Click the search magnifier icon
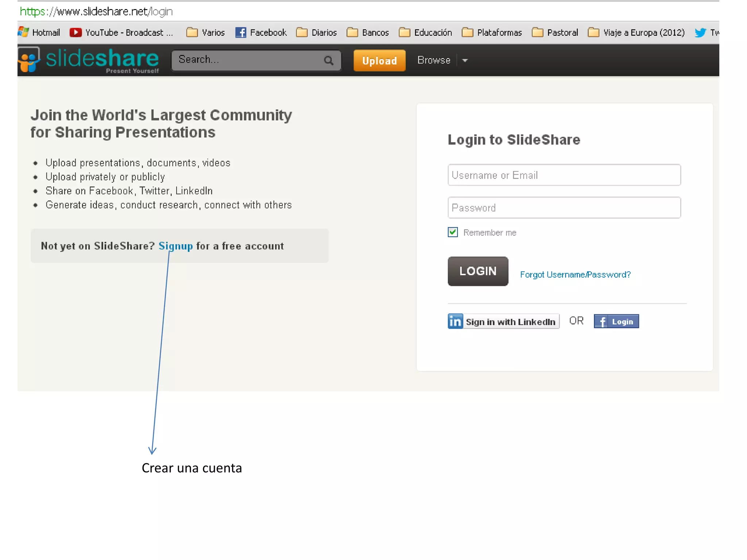Image resolution: width=747 pixels, height=560 pixels. (329, 61)
